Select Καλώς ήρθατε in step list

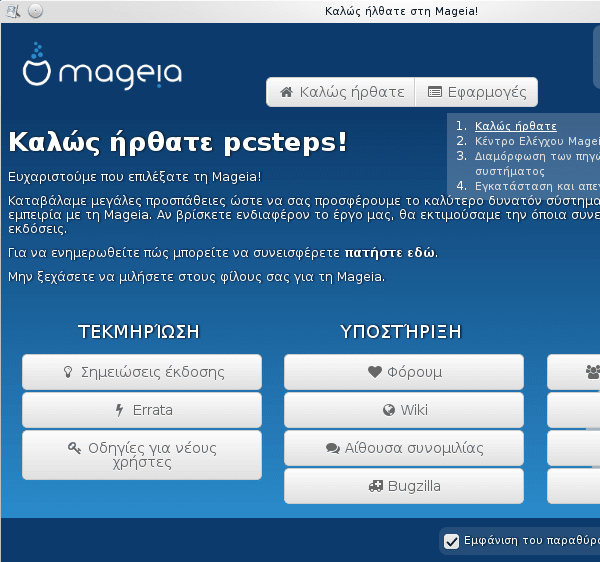[515, 126]
